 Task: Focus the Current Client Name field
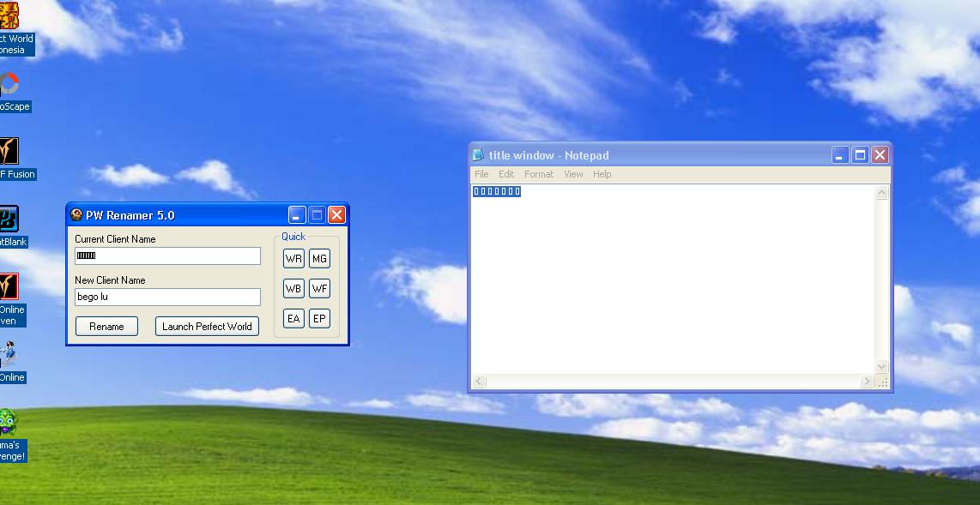(x=167, y=256)
